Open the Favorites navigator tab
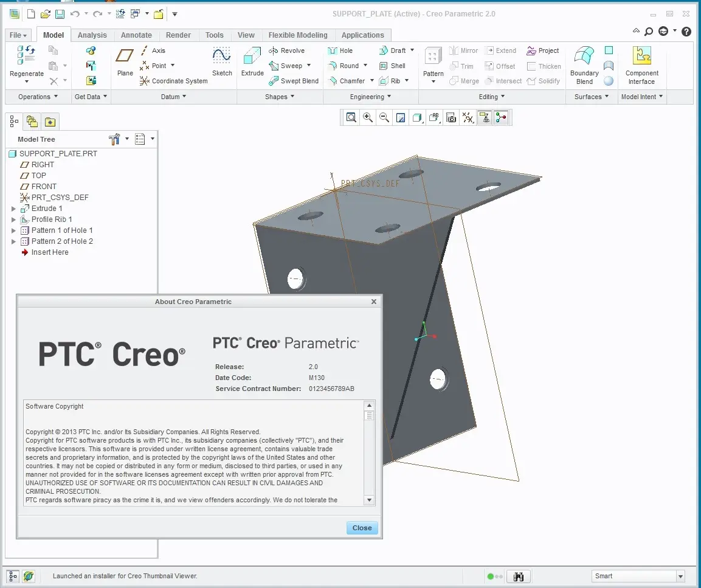Screen dimensions: 701x588 tap(50, 122)
